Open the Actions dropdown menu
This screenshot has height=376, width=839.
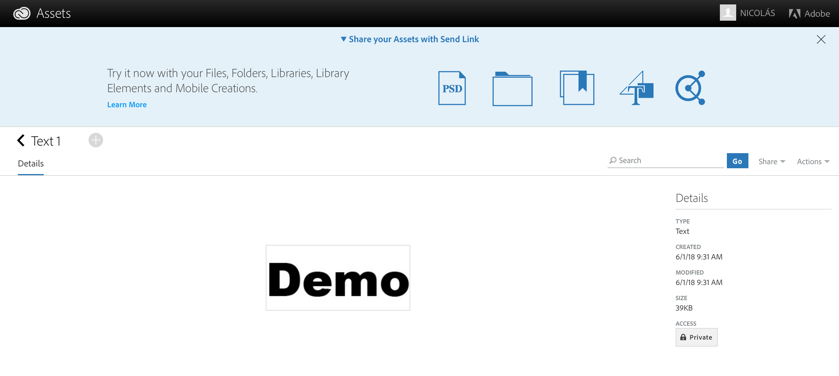pos(813,162)
